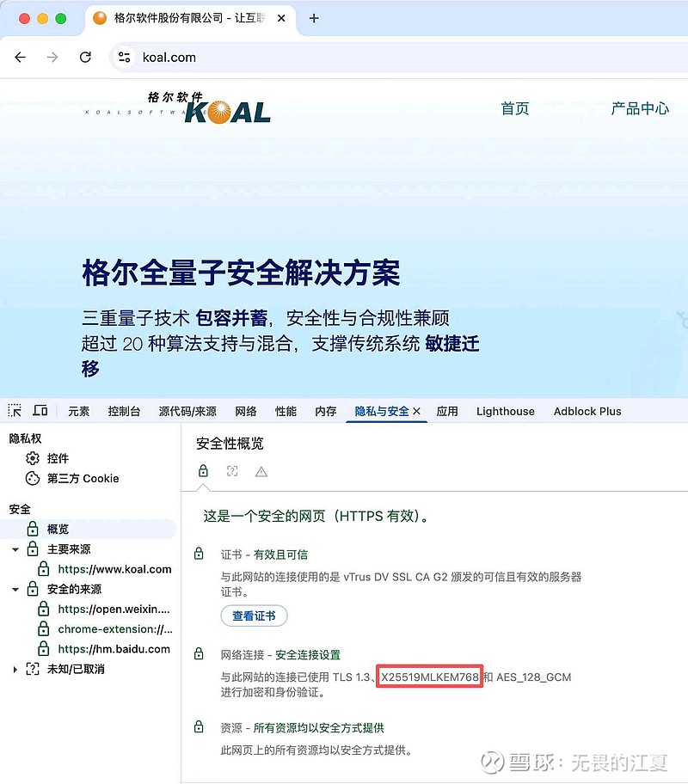The height and width of the screenshot is (784, 688).
Task: Select the 安全的来源 item
Action: [74, 589]
